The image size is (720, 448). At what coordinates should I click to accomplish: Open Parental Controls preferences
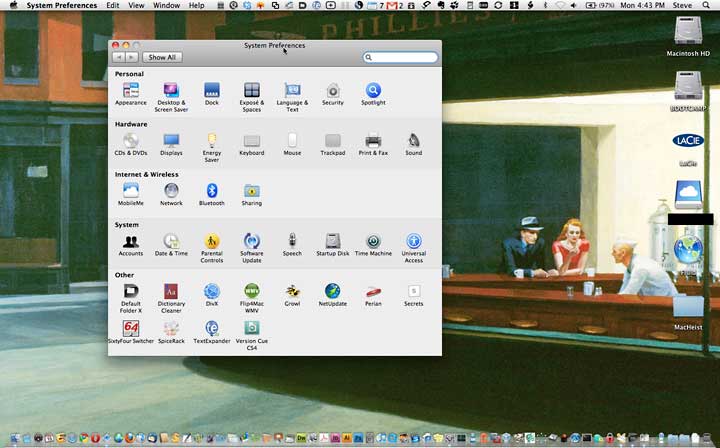tap(212, 242)
